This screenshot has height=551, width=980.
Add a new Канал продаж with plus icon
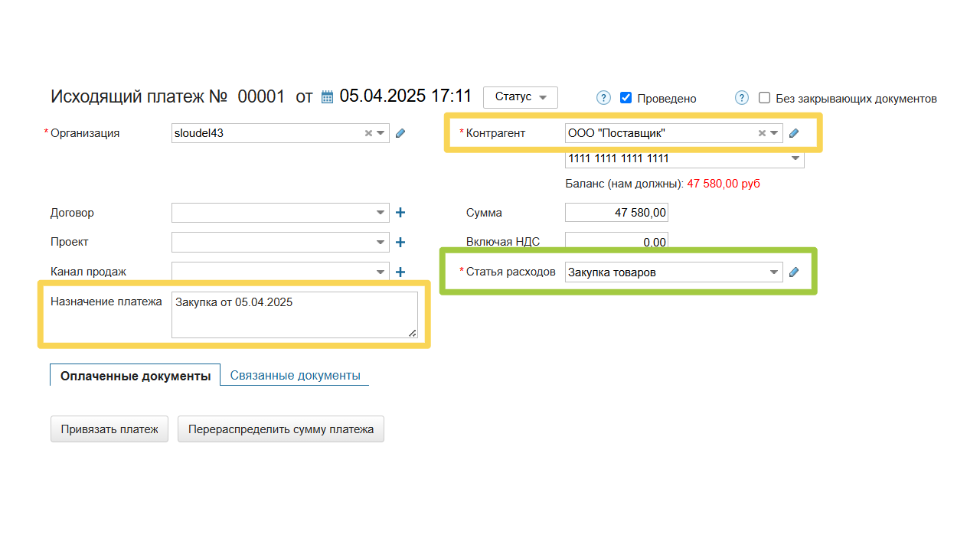pyautogui.click(x=400, y=272)
